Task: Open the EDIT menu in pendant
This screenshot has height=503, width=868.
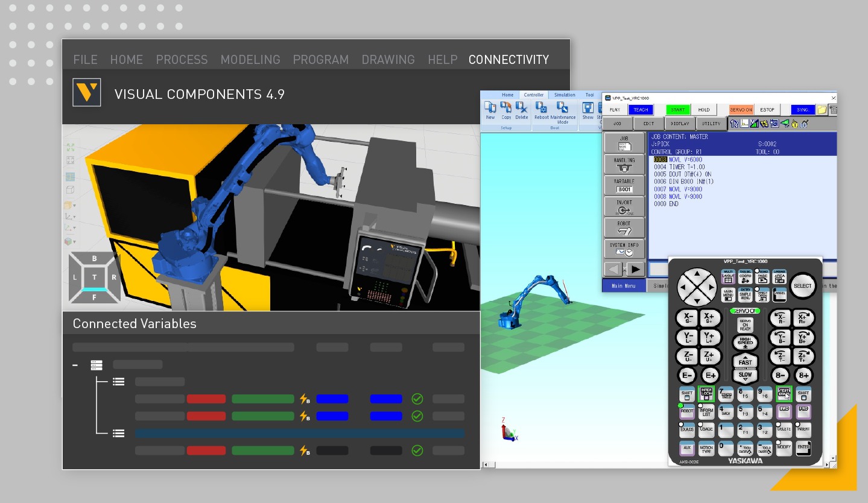Action: 649,124
